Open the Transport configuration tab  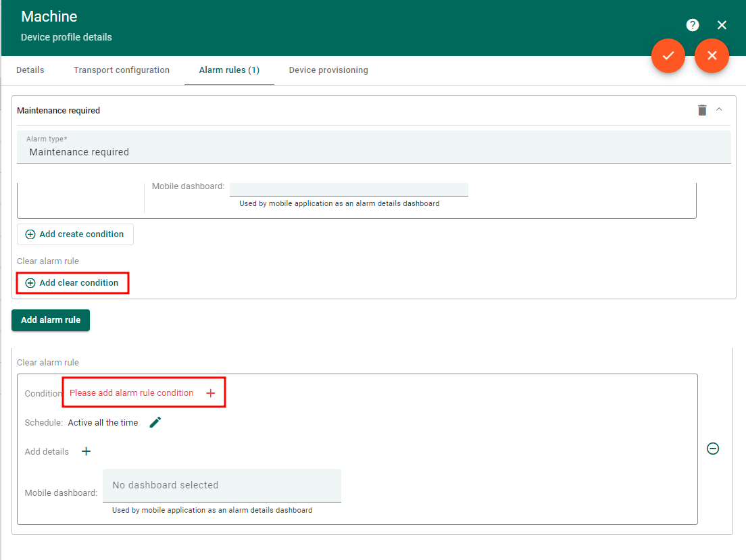tap(122, 70)
